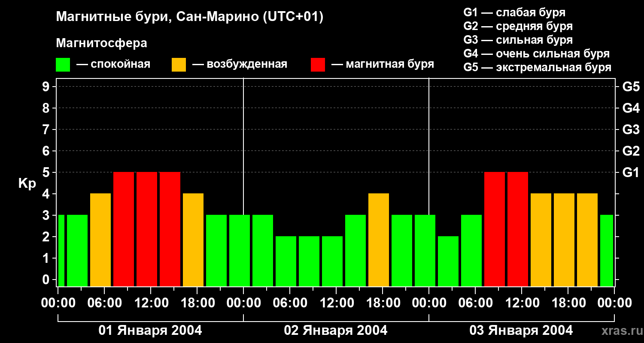
Task: Click the 'G2' label on the right axis
Action: pyautogui.click(x=631, y=151)
